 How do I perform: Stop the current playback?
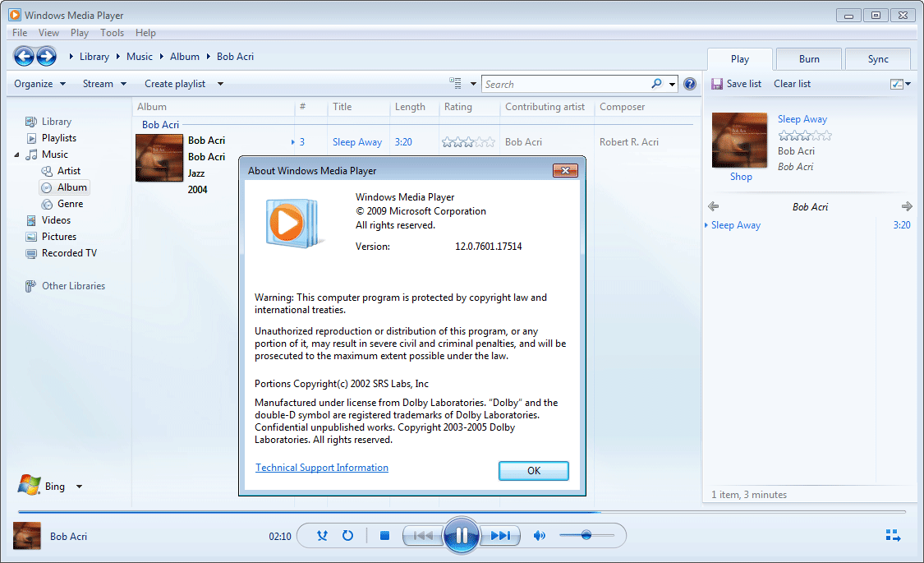pyautogui.click(x=385, y=535)
